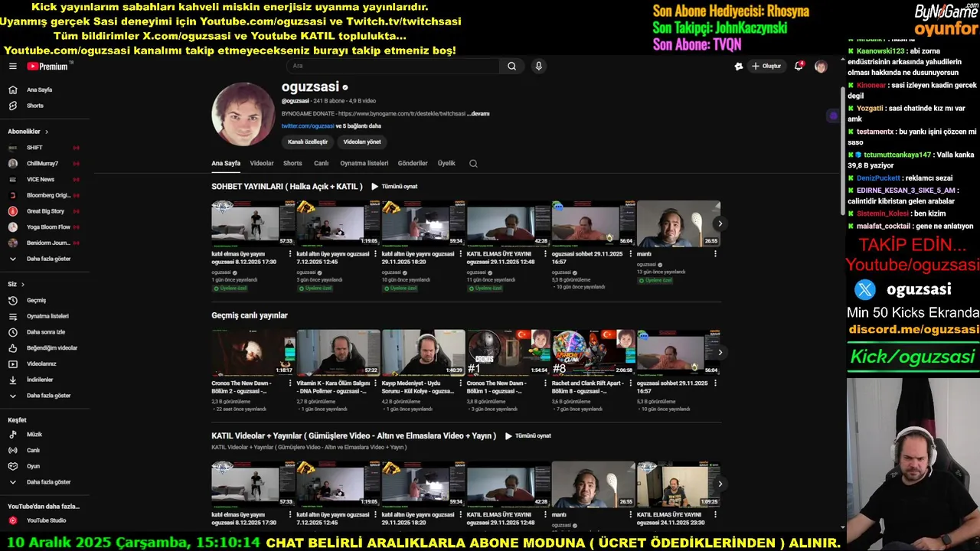Open VICE News subscription channel
The height and width of the screenshot is (551, 980).
click(41, 179)
